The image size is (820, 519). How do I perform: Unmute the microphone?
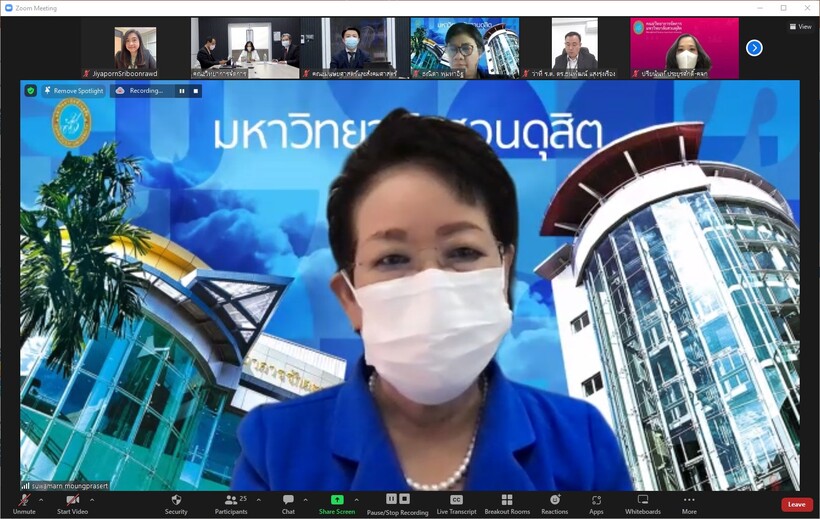(x=24, y=503)
